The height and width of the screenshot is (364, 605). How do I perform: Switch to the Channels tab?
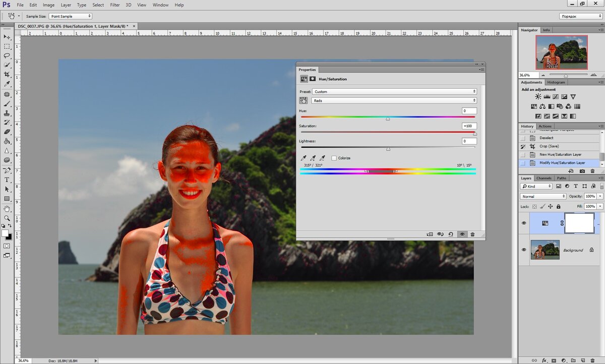pos(543,178)
